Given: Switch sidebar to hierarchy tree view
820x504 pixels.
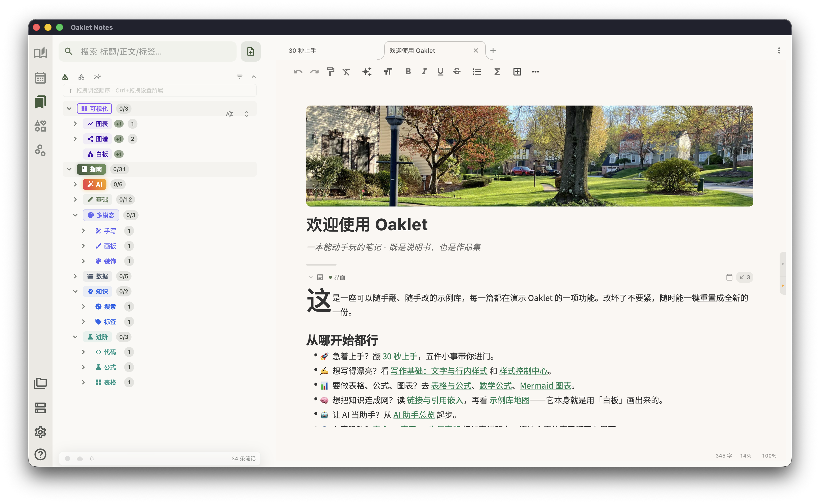Looking at the screenshot, I should coord(65,77).
